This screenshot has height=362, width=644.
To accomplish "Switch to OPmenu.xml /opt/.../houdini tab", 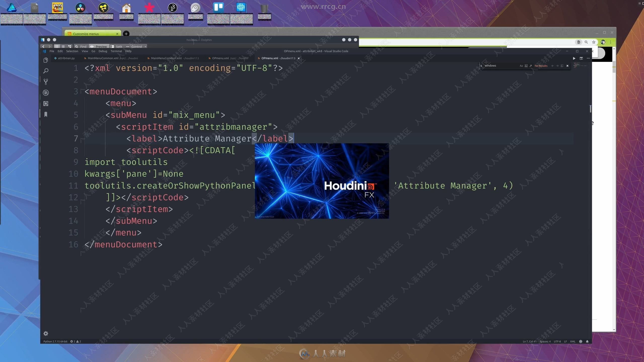I will click(230, 58).
